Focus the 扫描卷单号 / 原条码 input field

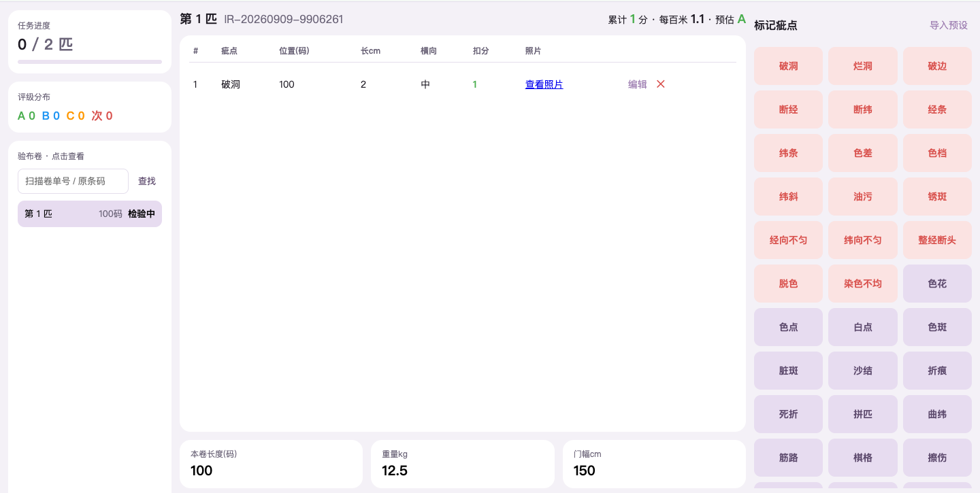tap(73, 181)
